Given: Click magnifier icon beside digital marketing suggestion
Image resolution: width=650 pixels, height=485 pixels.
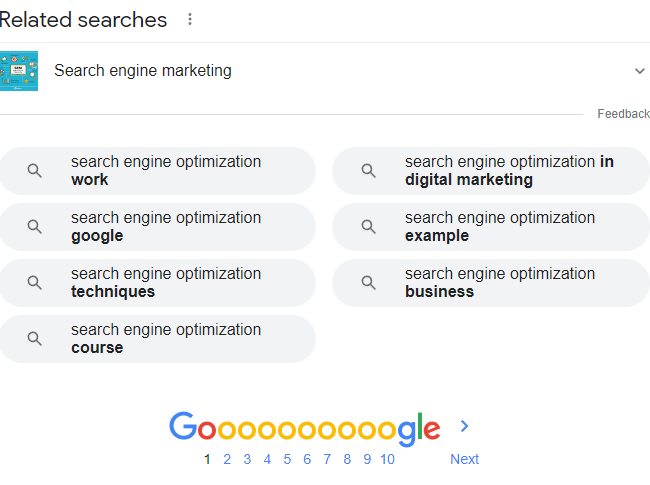Looking at the screenshot, I should click(x=369, y=170).
